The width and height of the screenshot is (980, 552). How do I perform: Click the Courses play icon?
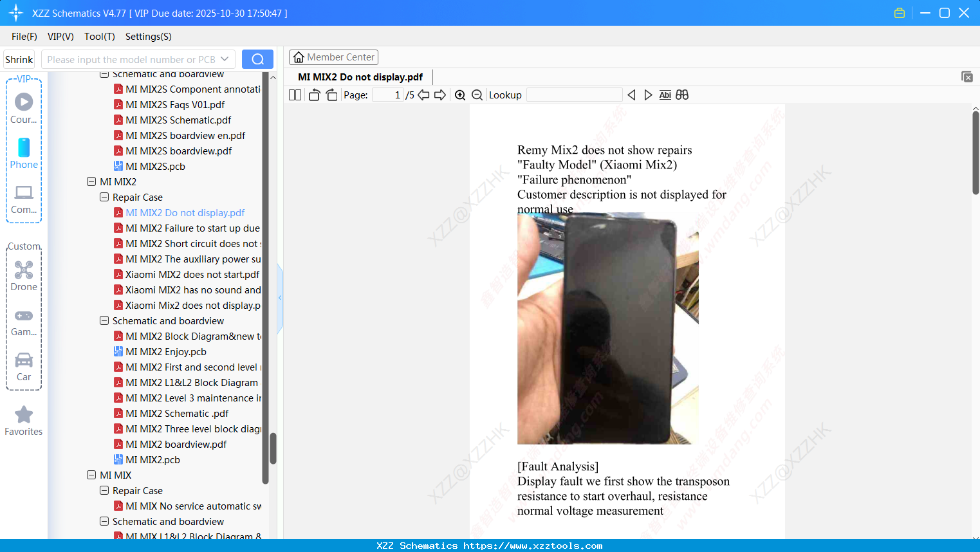[24, 101]
